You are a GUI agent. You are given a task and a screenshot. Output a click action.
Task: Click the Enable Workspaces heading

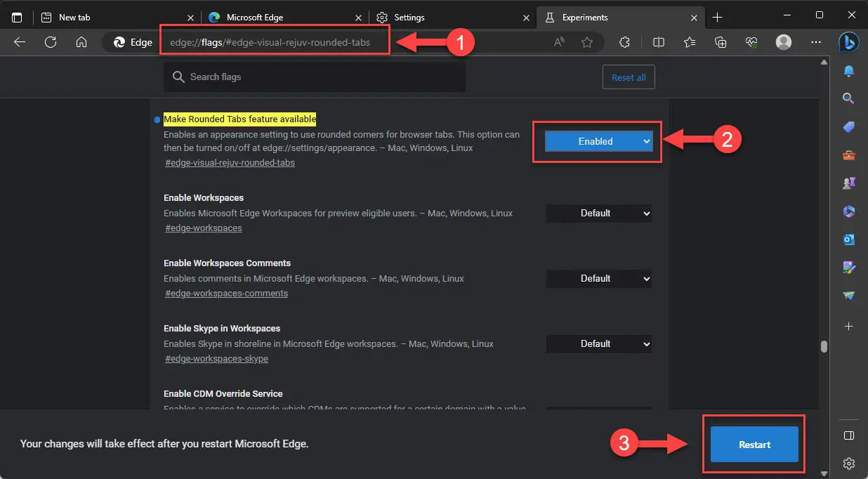click(204, 197)
